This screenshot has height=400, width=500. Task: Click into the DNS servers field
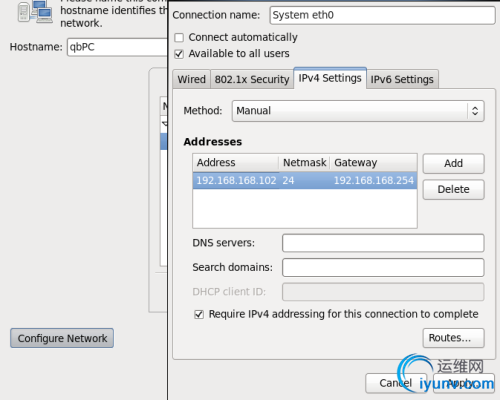(383, 243)
